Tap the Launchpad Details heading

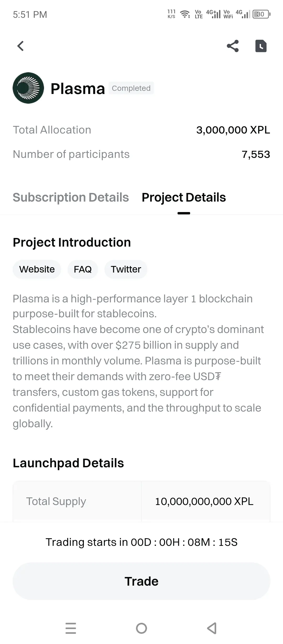(68, 463)
